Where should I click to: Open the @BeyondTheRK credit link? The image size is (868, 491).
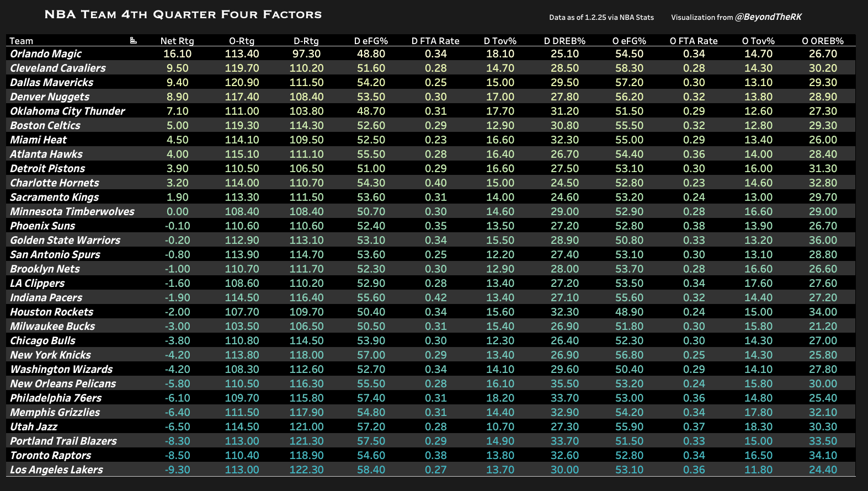768,17
